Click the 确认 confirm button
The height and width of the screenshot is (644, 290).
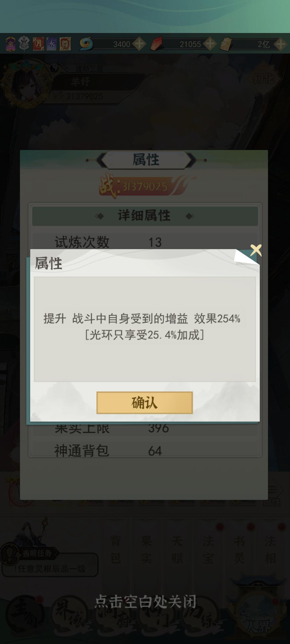pyautogui.click(x=144, y=402)
